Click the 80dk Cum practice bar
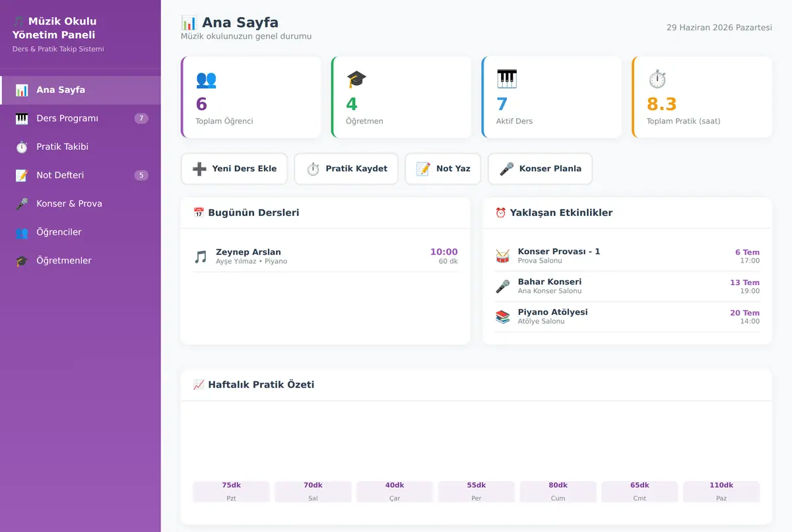This screenshot has width=792, height=532. [x=558, y=492]
